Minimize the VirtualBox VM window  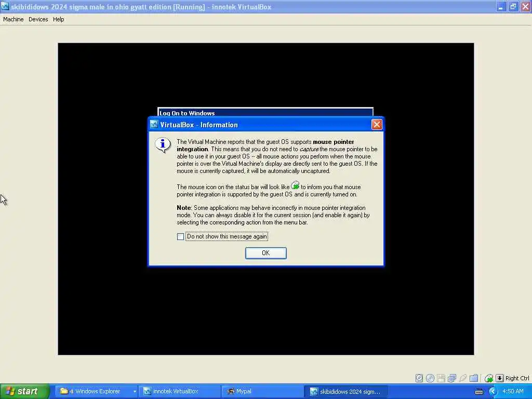tap(501, 6)
